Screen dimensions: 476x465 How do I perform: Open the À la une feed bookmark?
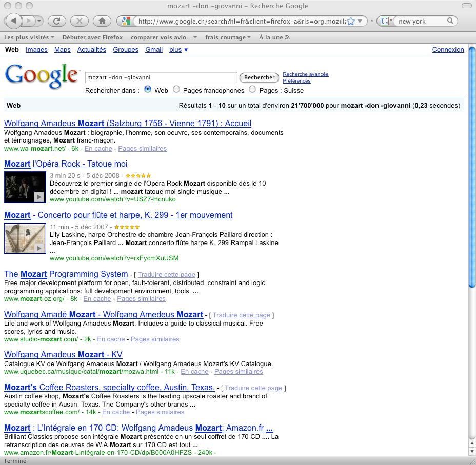271,37
